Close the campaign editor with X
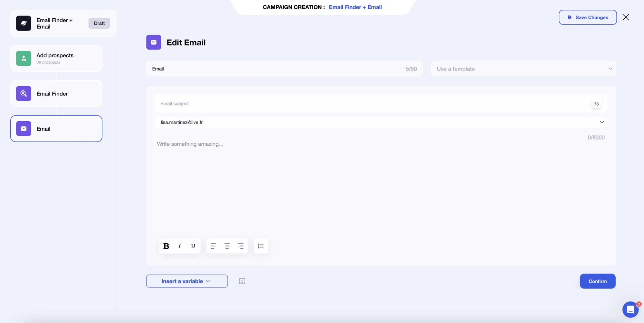This screenshot has width=644, height=323. 626,17
